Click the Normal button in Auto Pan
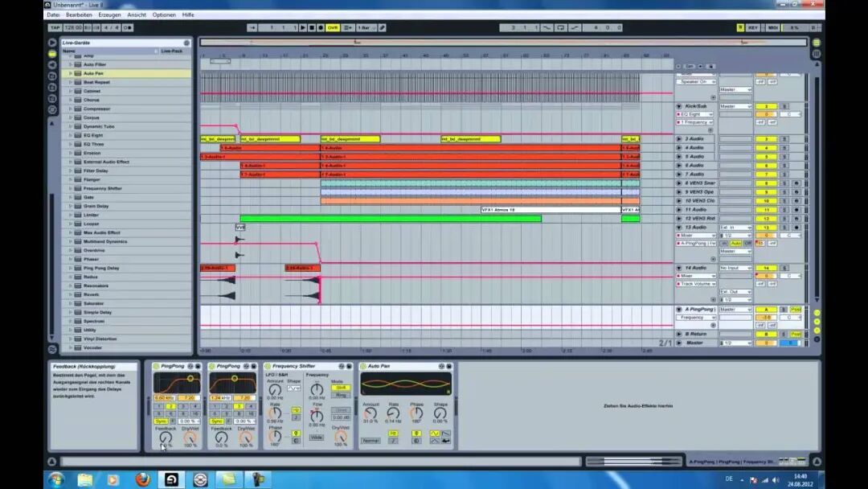The width and height of the screenshot is (868, 489). point(371,441)
